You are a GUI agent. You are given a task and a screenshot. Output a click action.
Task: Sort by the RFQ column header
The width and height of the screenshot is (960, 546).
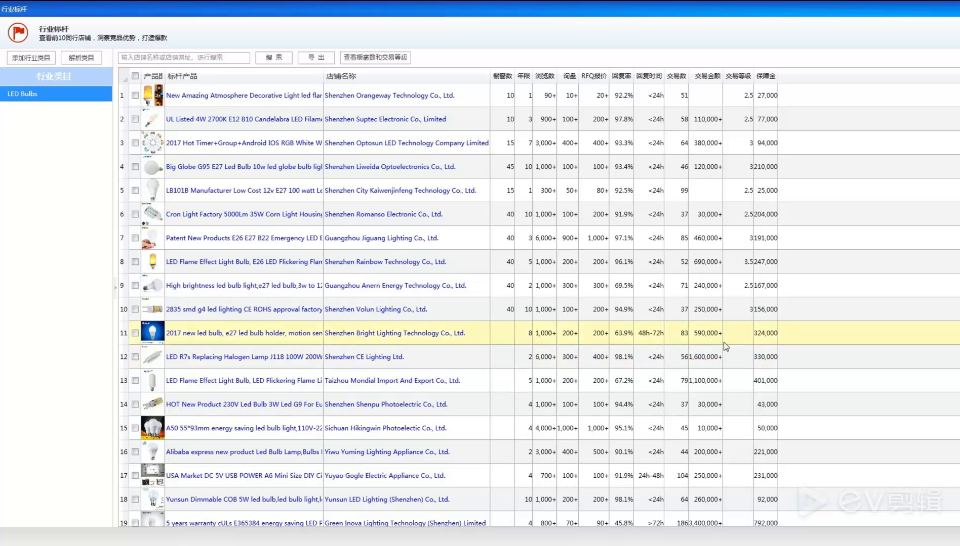593,77
